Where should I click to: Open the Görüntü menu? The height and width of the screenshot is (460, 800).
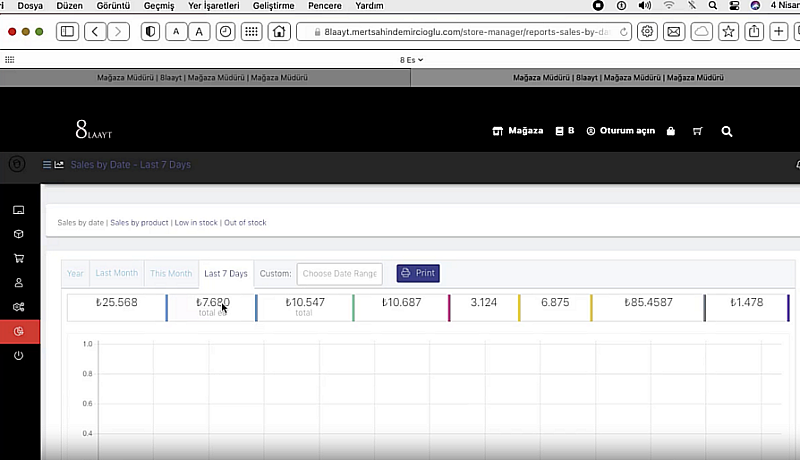click(113, 6)
